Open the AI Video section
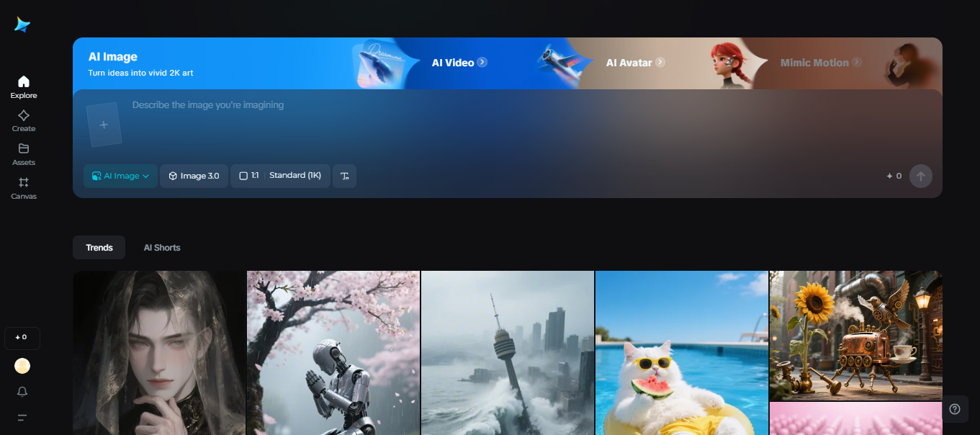Viewport: 980px width, 435px height. point(459,63)
